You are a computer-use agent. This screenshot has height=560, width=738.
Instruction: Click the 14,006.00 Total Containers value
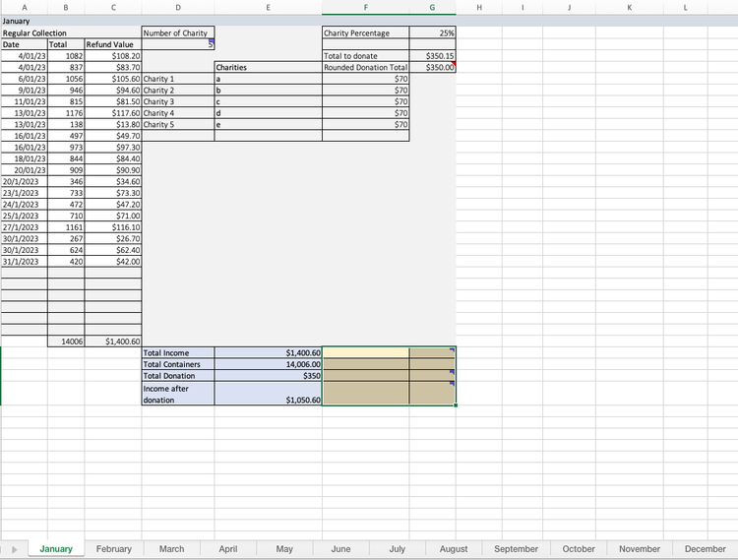click(269, 364)
